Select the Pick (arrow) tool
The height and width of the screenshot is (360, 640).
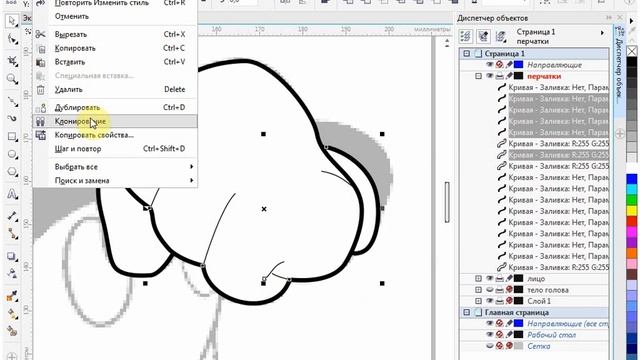pos(12,21)
